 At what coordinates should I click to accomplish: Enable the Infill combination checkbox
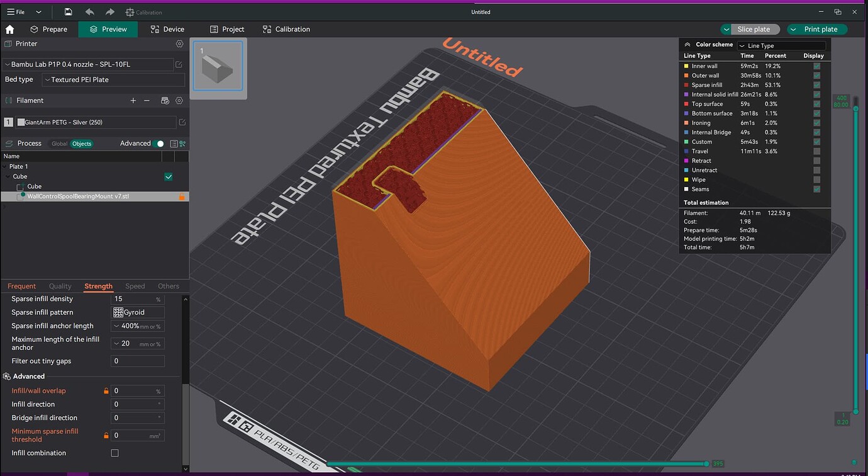(114, 453)
